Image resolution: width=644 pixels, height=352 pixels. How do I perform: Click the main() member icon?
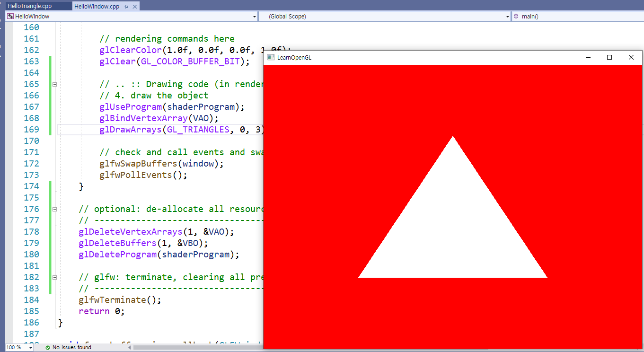[516, 16]
